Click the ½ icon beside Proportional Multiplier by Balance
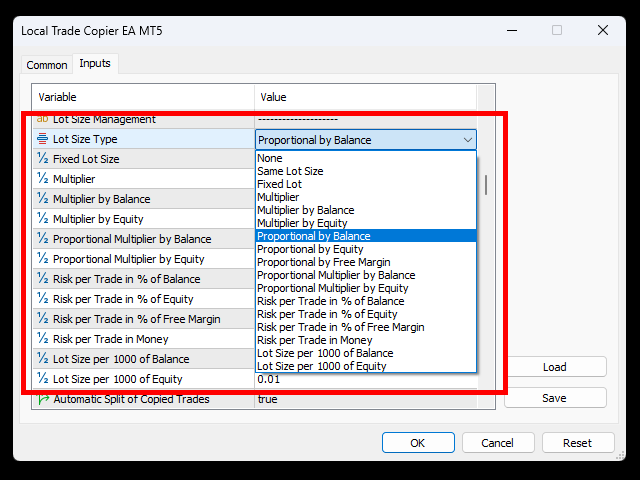640x480 pixels. pyautogui.click(x=43, y=238)
